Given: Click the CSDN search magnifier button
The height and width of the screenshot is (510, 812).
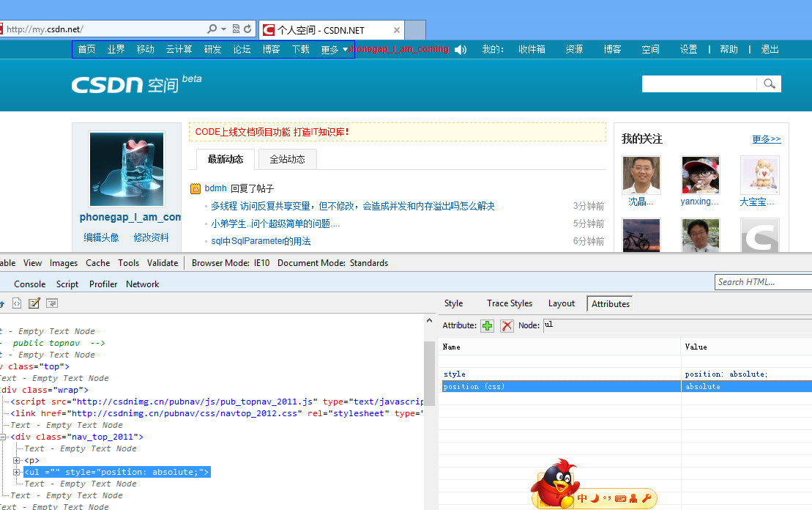Looking at the screenshot, I should point(769,84).
